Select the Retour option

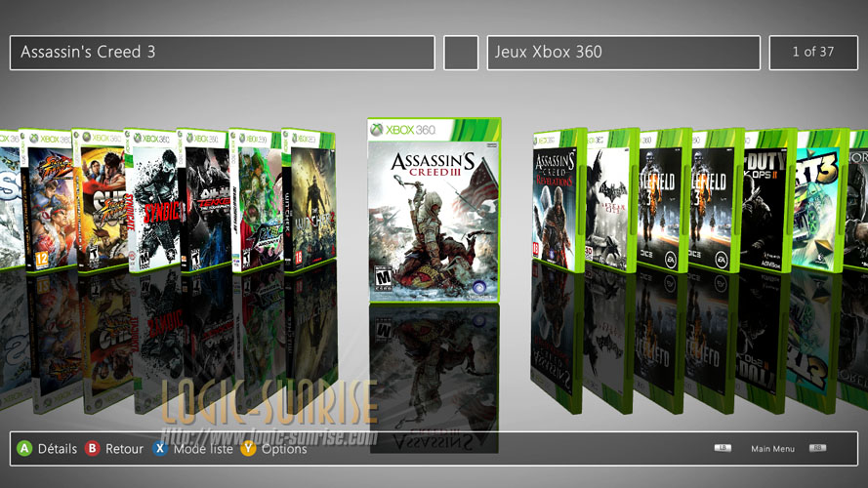point(124,449)
